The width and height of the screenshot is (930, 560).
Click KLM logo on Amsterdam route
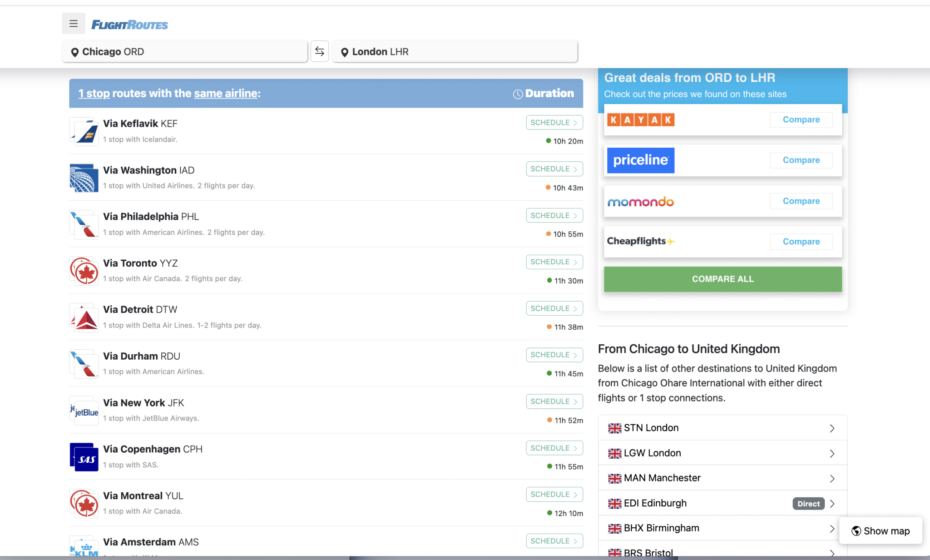pos(84,546)
